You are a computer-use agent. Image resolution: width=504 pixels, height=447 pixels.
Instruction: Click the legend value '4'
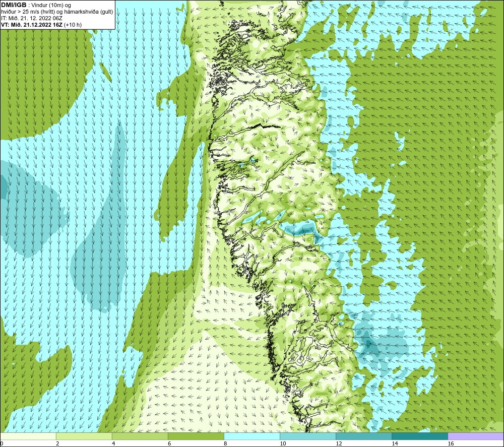(x=113, y=443)
